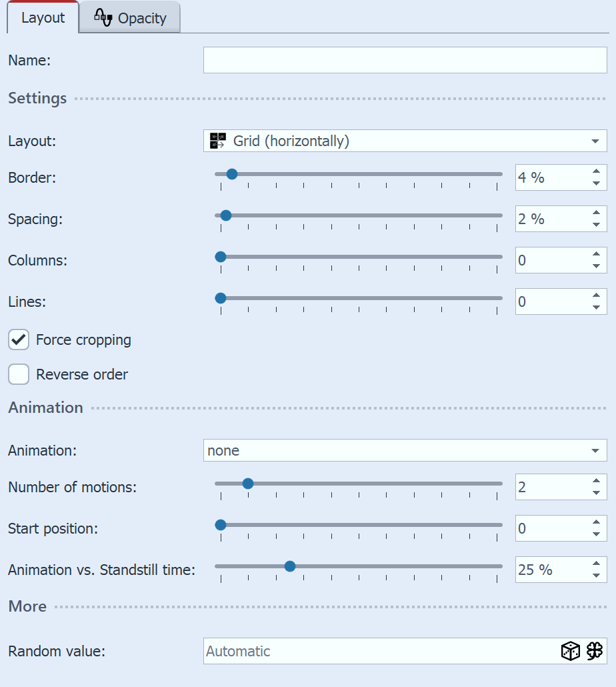Screen dimensions: 616x687
Task: Click the grid icon beside Grid (horizontally)
Action: [x=217, y=141]
